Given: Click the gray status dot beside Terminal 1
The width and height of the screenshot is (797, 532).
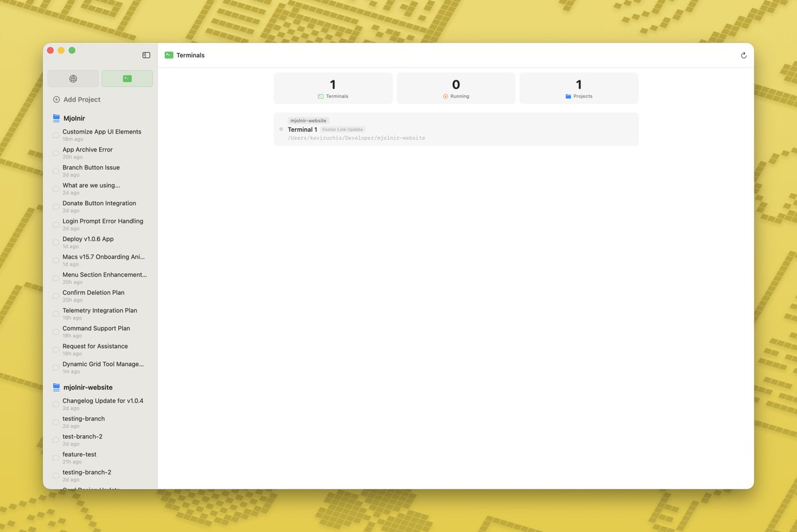Looking at the screenshot, I should (281, 129).
